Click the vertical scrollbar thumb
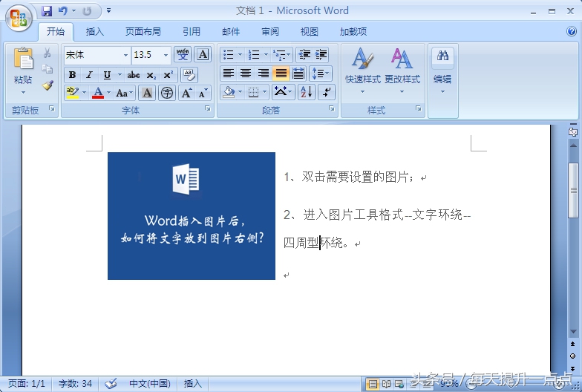Screen dimensions: 582x392 click(573, 190)
